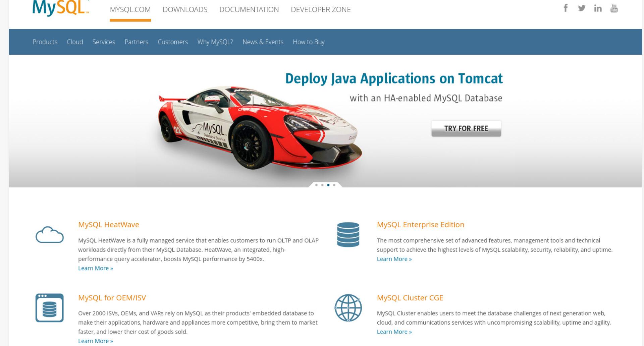Follow Learn More under MySQL HeatWave

96,268
